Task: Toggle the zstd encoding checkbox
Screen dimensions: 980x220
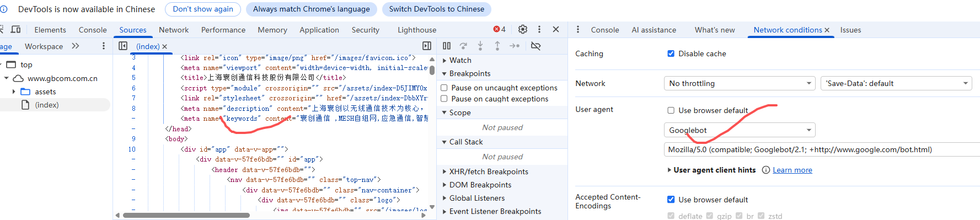Action: pyautogui.click(x=761, y=216)
